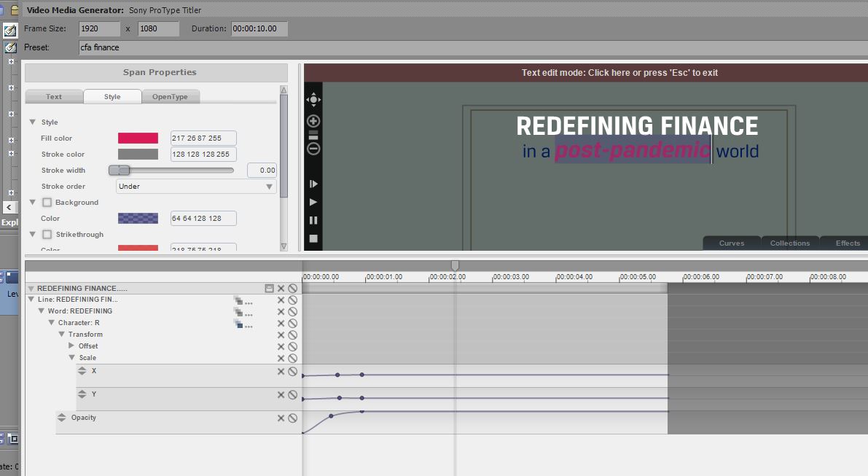Collapse the Style section
The width and height of the screenshot is (868, 476).
(32, 122)
